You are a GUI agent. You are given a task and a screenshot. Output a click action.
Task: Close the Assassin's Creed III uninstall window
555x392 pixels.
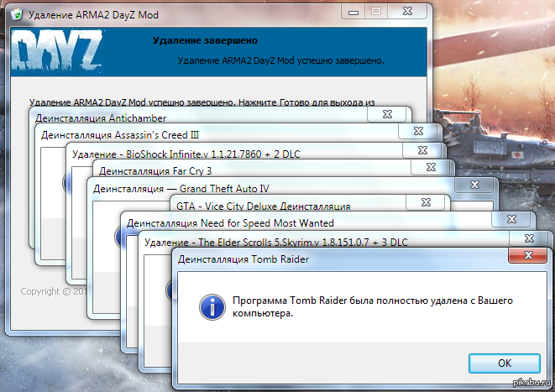pyautogui.click(x=418, y=131)
